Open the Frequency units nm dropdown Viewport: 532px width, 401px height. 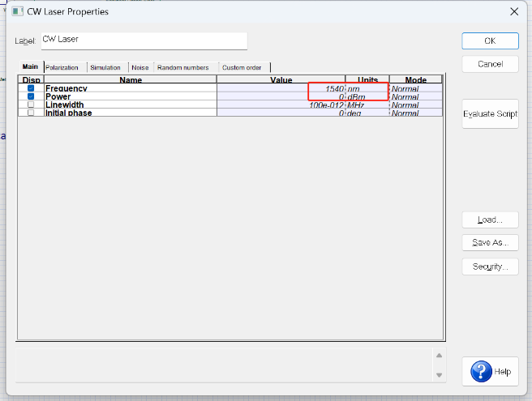(367, 88)
